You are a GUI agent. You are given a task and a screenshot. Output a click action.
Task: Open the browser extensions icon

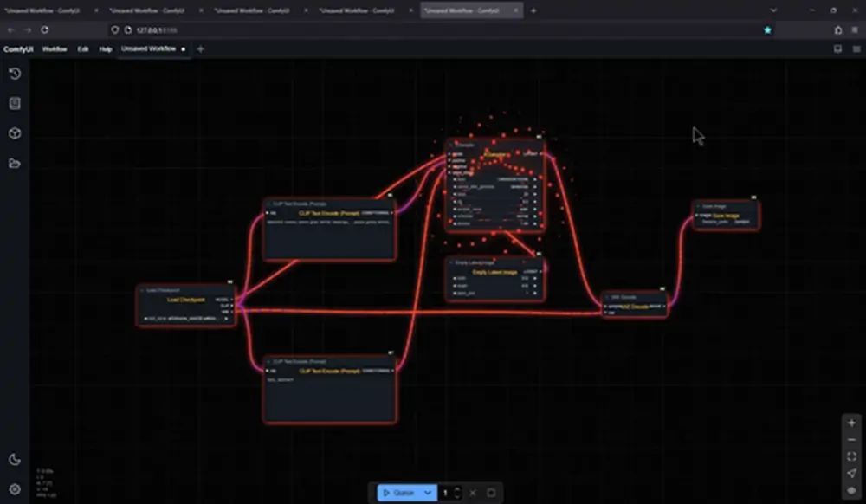[838, 29]
